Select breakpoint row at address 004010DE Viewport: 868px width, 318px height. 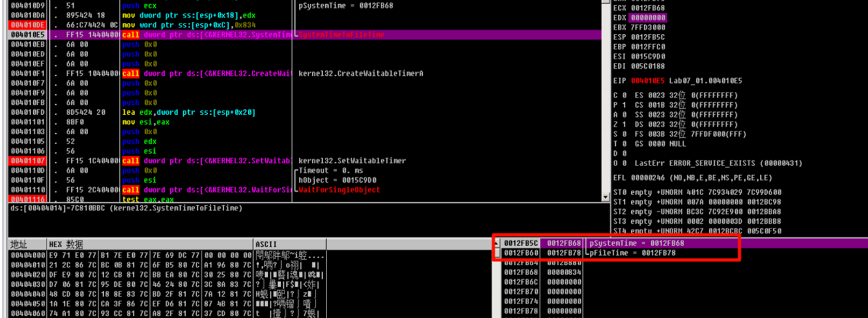pos(305,25)
